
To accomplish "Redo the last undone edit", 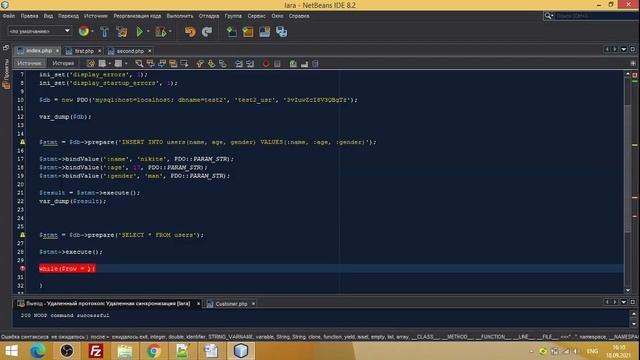I will (x=207, y=32).
